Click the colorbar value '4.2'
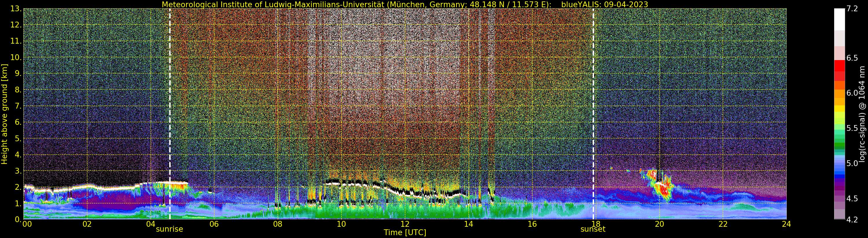 852,220
